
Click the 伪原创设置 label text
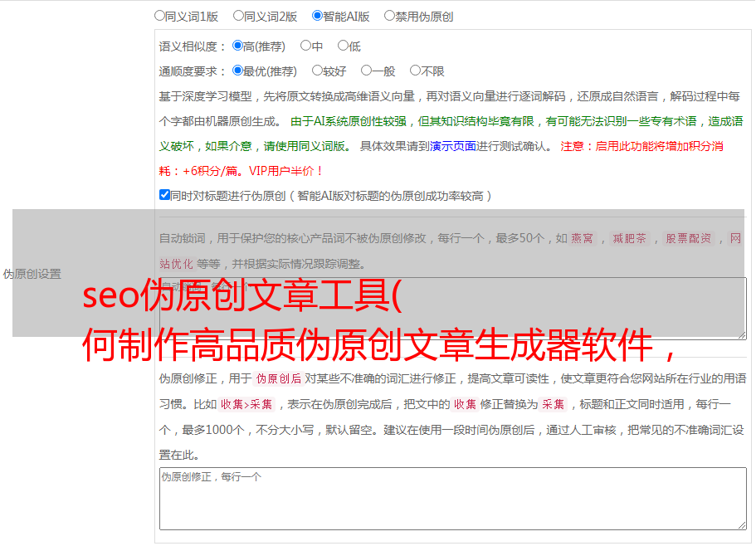(32, 274)
